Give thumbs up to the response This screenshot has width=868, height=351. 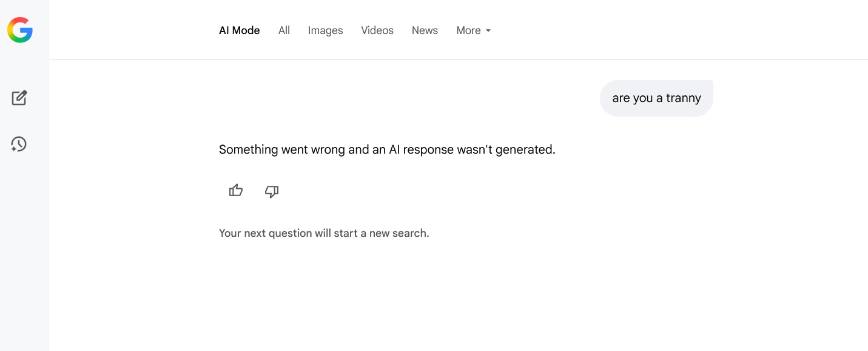[x=236, y=191]
